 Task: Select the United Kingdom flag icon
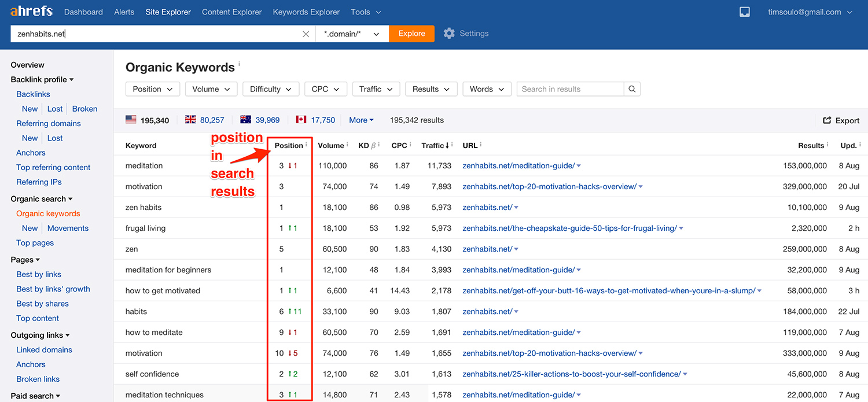[x=190, y=120]
